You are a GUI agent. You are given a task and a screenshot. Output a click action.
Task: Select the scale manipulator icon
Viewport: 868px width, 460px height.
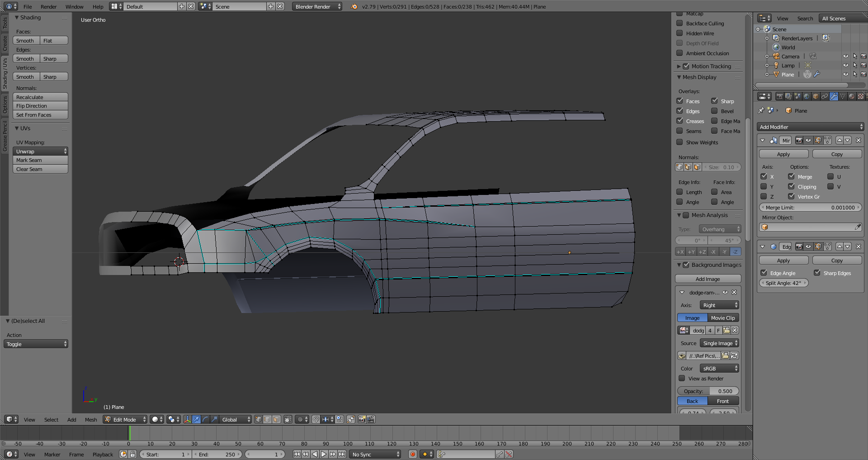214,419
